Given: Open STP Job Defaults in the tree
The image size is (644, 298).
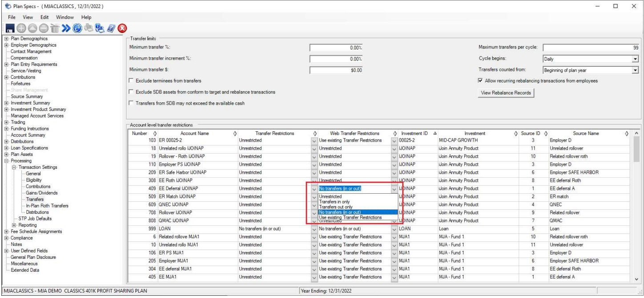Looking at the screenshot, I should 35,219.
